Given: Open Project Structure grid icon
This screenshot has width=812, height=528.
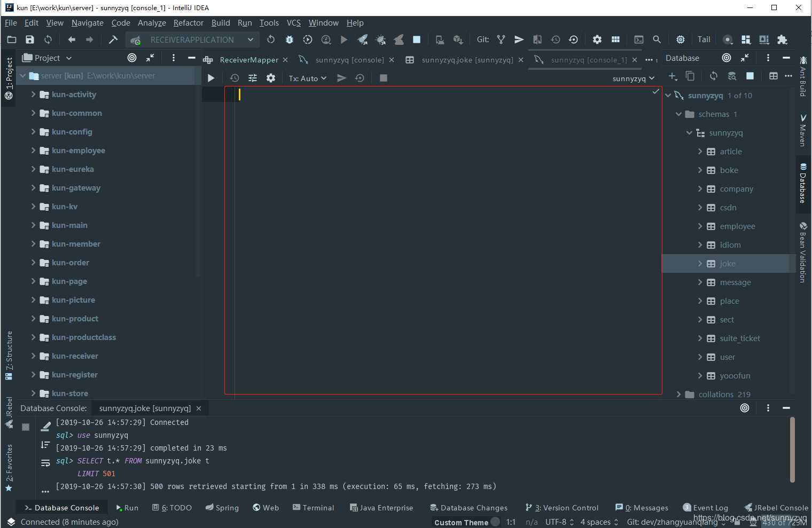Looking at the screenshot, I should (615, 40).
